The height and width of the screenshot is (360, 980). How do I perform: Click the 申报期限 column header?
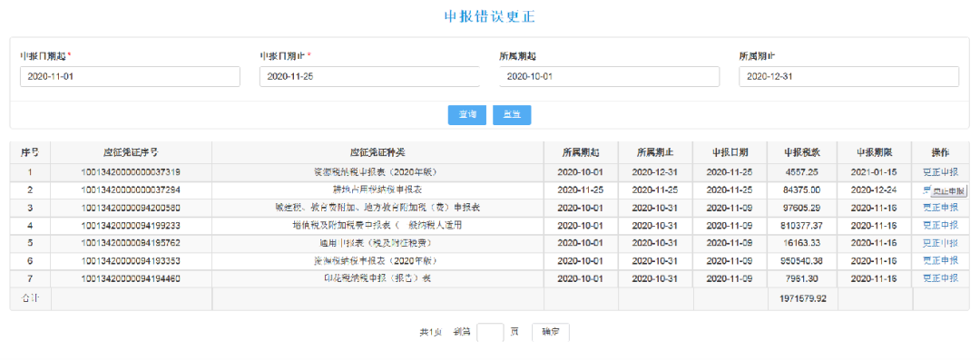tap(875, 152)
